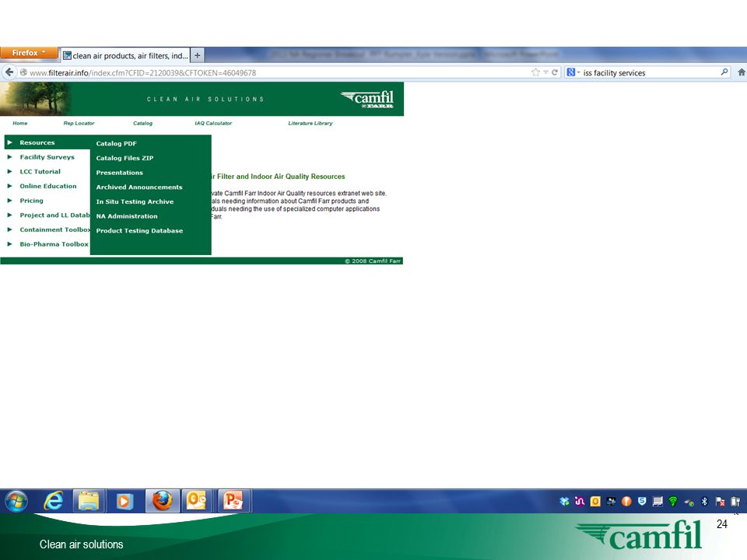The width and height of the screenshot is (747, 560).
Task: Click the iss facility services search field
Action: [x=648, y=73]
